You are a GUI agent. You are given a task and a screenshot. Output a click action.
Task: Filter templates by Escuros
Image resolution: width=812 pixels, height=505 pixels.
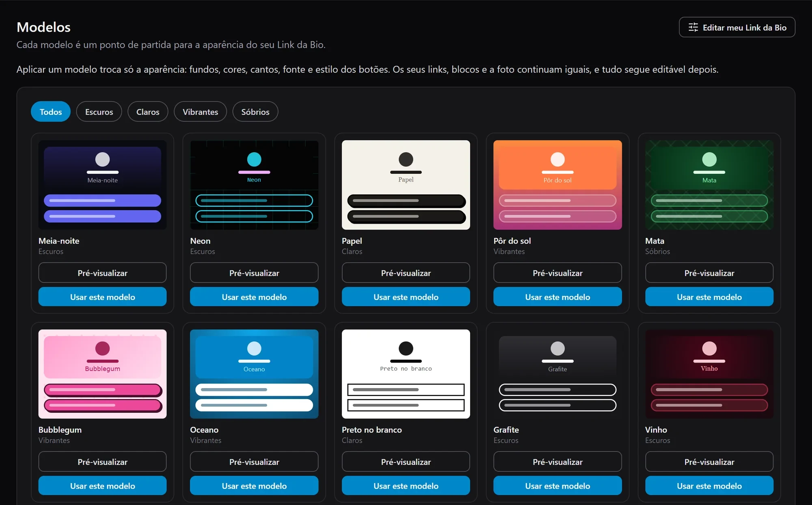[99, 112]
